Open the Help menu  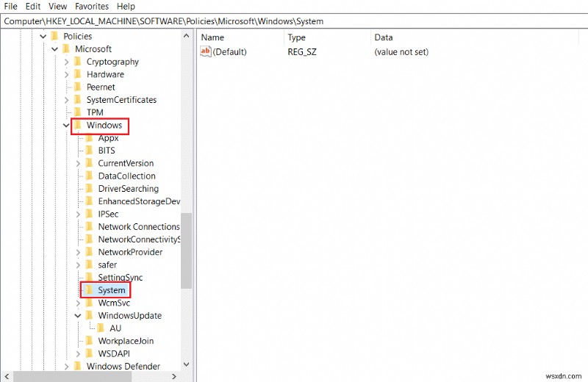click(x=126, y=7)
